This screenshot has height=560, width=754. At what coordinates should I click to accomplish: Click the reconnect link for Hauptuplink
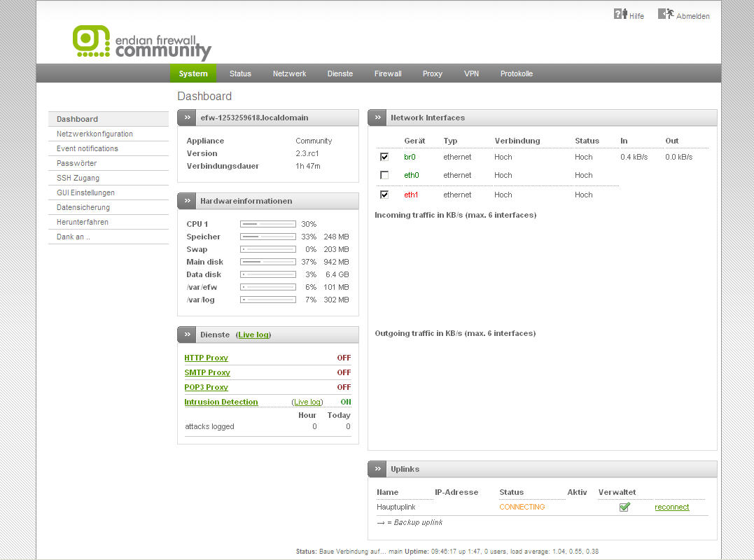(671, 507)
